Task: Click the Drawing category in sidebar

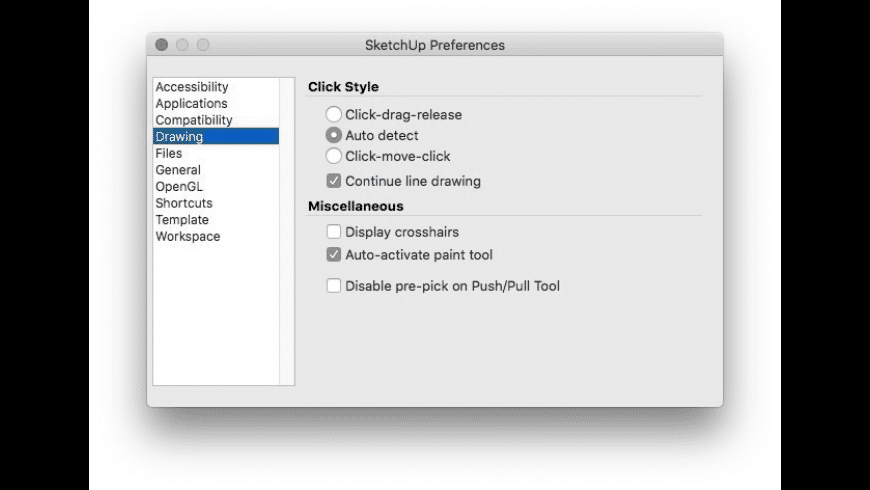Action: (x=180, y=137)
